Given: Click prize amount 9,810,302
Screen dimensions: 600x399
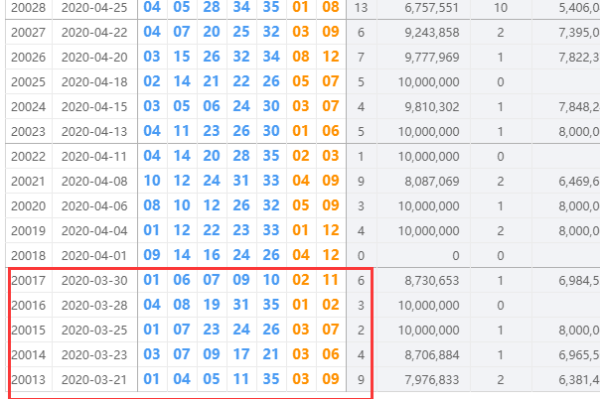Looking at the screenshot, I should 432,107.
